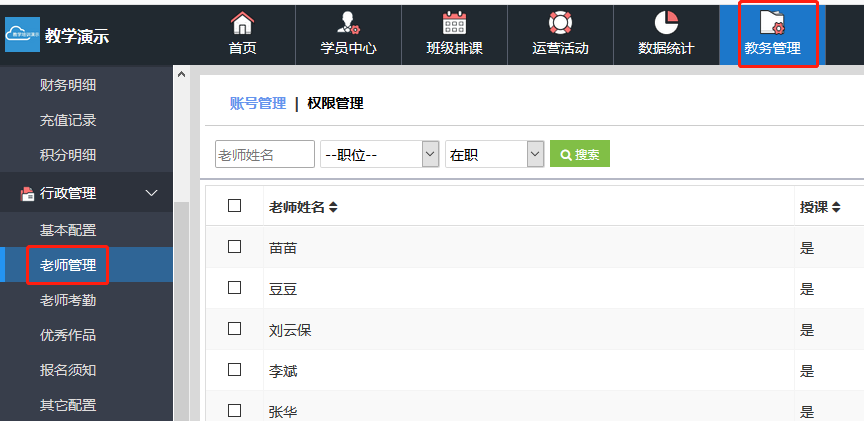Open 班级排课 calendar icon
This screenshot has height=421, width=864.
tap(454, 23)
